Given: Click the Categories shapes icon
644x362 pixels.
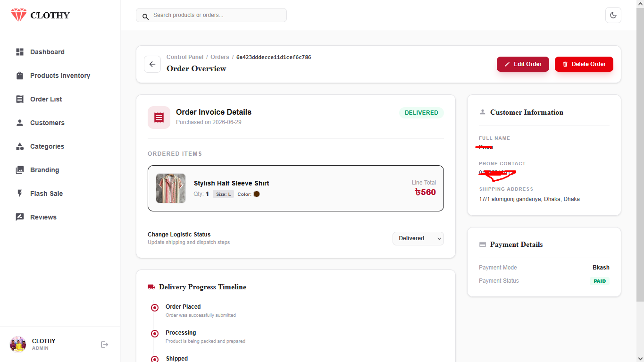Looking at the screenshot, I should [20, 146].
